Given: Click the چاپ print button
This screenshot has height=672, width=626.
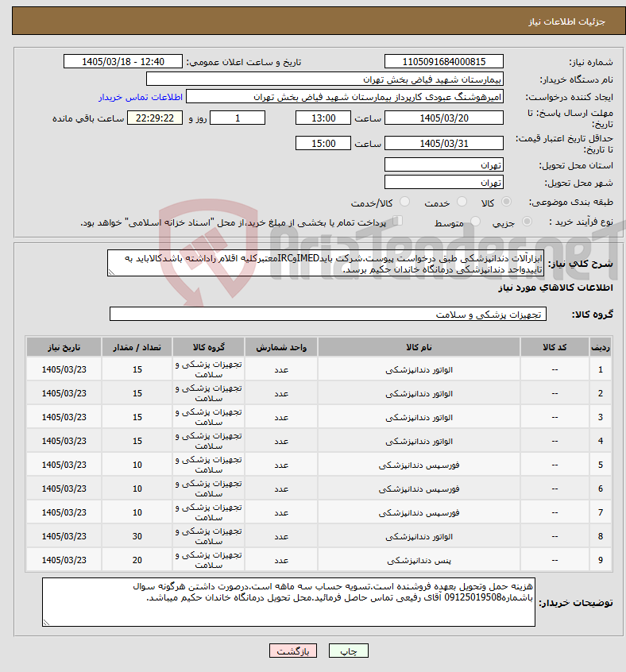Looking at the screenshot, I should [348, 651].
